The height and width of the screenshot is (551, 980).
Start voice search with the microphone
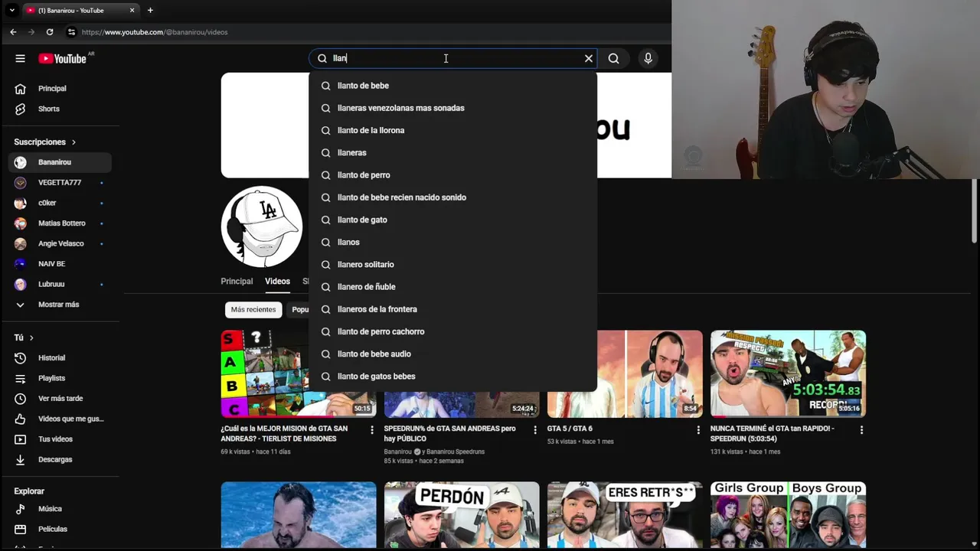[648, 58]
